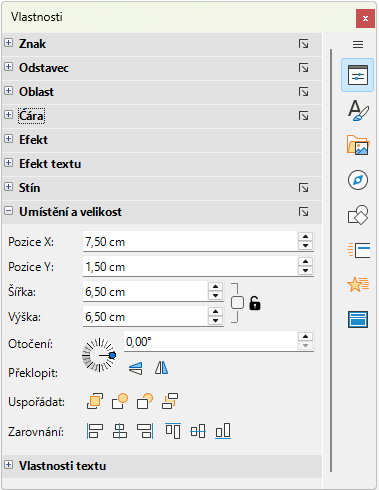Flip the object vertically

[x=136, y=368]
